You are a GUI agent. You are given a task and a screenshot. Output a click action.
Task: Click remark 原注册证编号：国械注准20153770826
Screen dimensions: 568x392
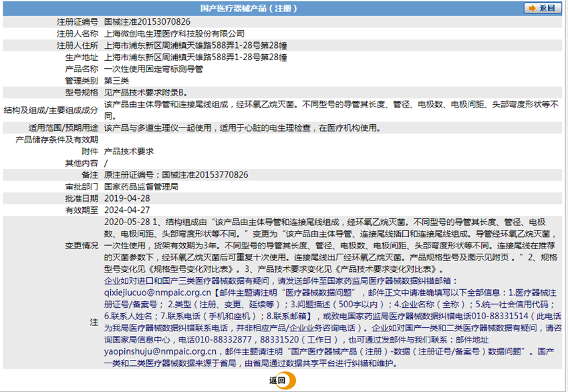point(176,175)
